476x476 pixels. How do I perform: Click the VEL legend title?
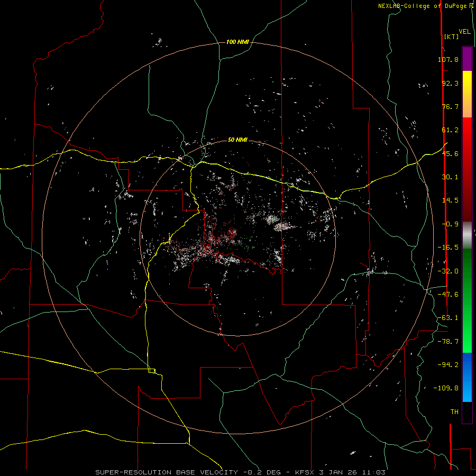(x=465, y=32)
